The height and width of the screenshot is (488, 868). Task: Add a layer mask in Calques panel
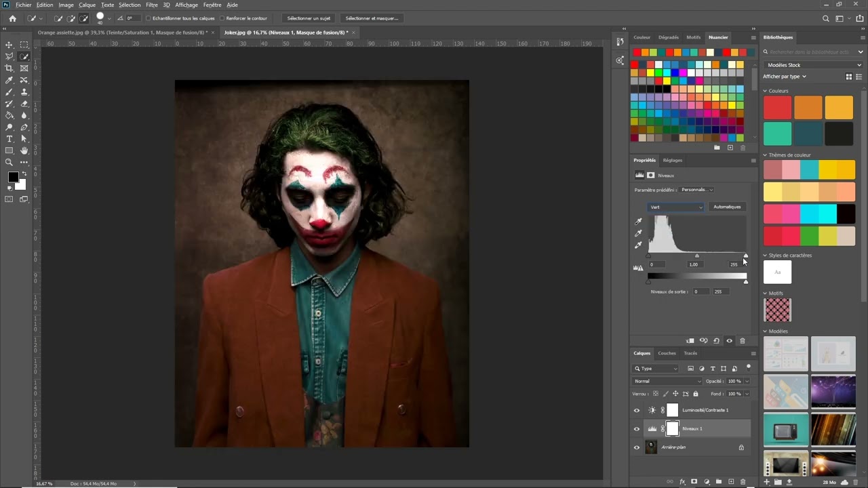coord(694,482)
